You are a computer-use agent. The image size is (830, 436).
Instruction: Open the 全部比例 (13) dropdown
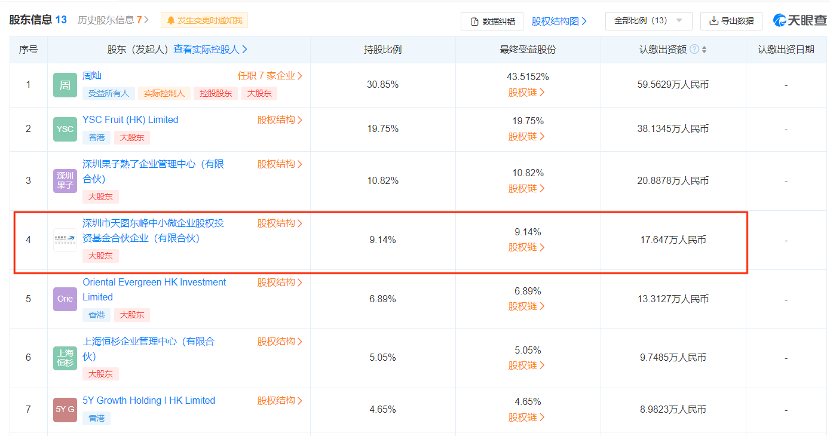point(651,20)
